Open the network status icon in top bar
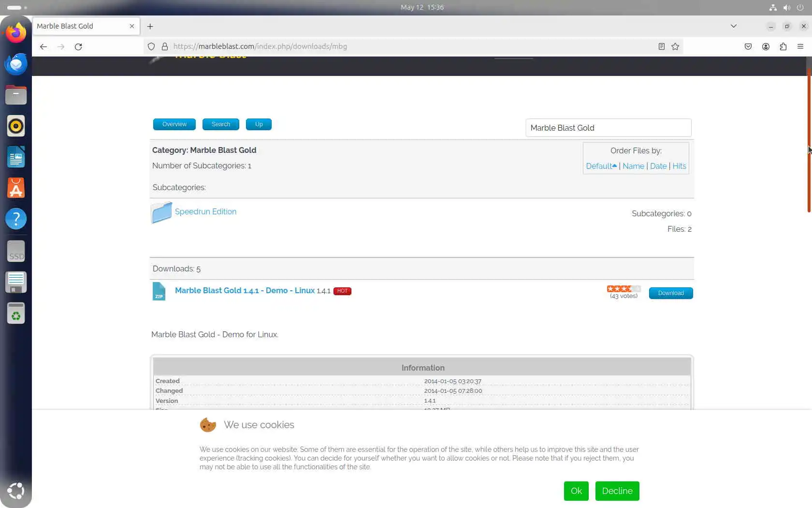This screenshot has width=812, height=508. point(773,7)
